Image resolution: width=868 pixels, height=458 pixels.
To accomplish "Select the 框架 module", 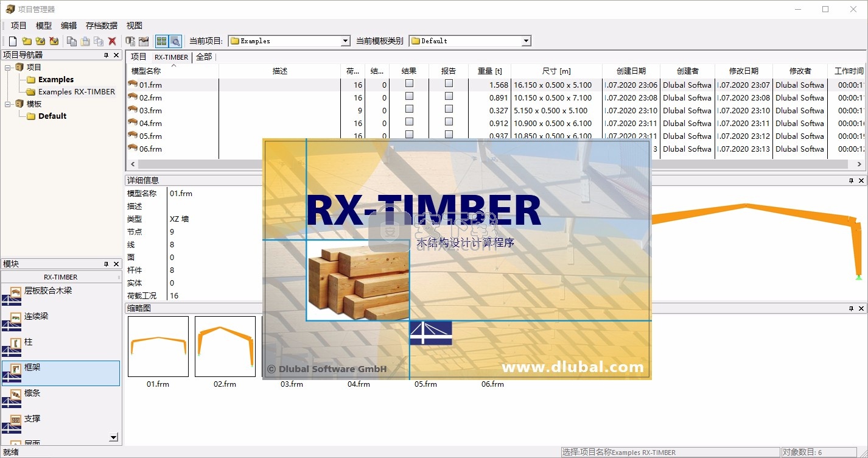I will click(x=61, y=373).
